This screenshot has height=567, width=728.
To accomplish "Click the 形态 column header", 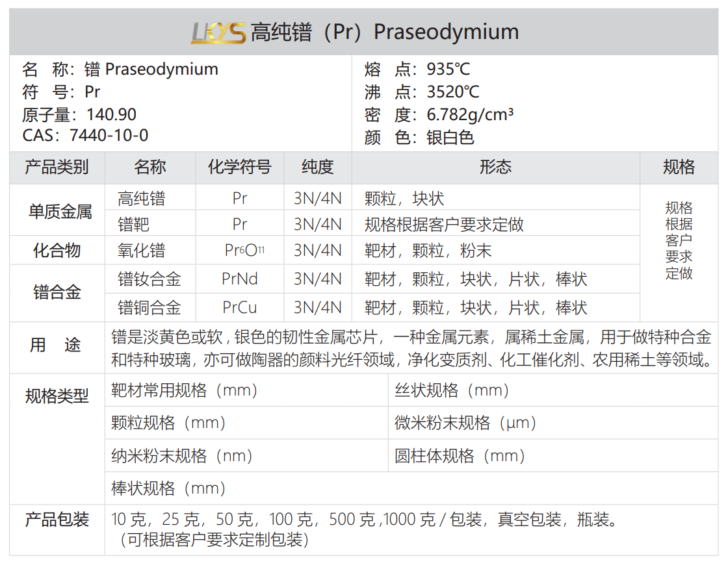I will point(495,168).
